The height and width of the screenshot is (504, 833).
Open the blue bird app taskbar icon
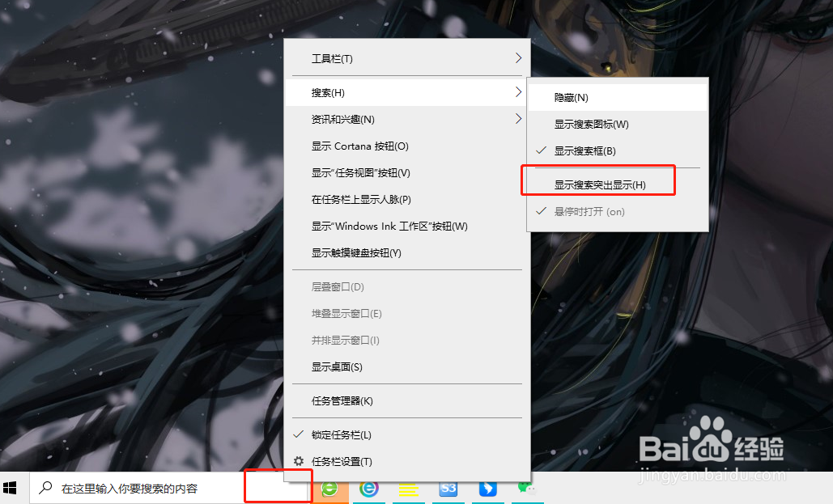(487, 488)
